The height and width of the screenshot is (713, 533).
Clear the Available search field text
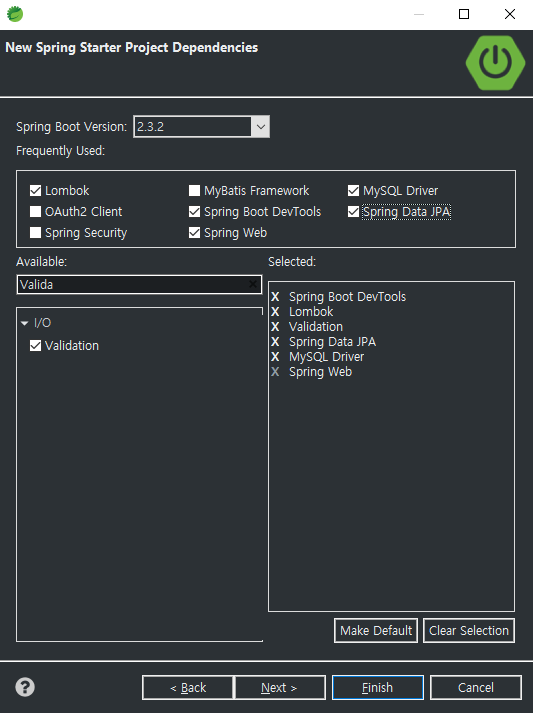pyautogui.click(x=253, y=285)
